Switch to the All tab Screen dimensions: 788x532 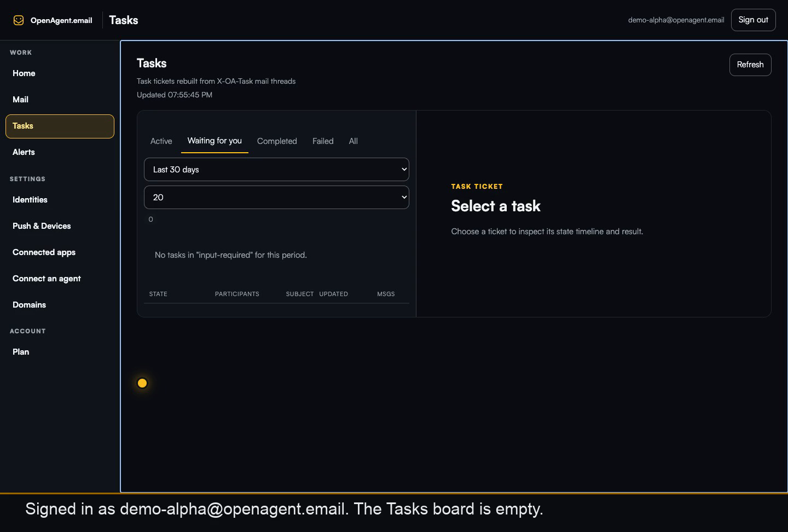[354, 141]
